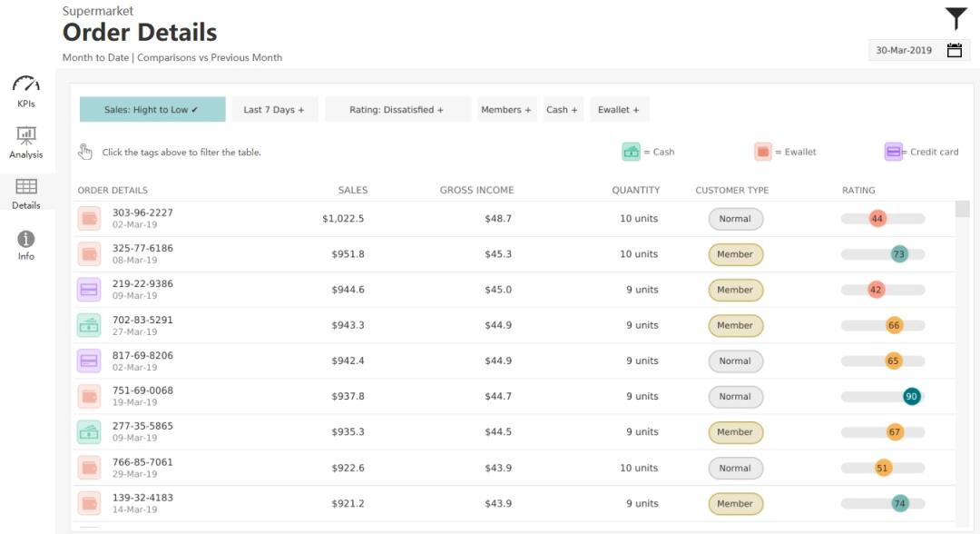
Task: Click cash icon for order 277-35-5865
Action: pos(89,432)
